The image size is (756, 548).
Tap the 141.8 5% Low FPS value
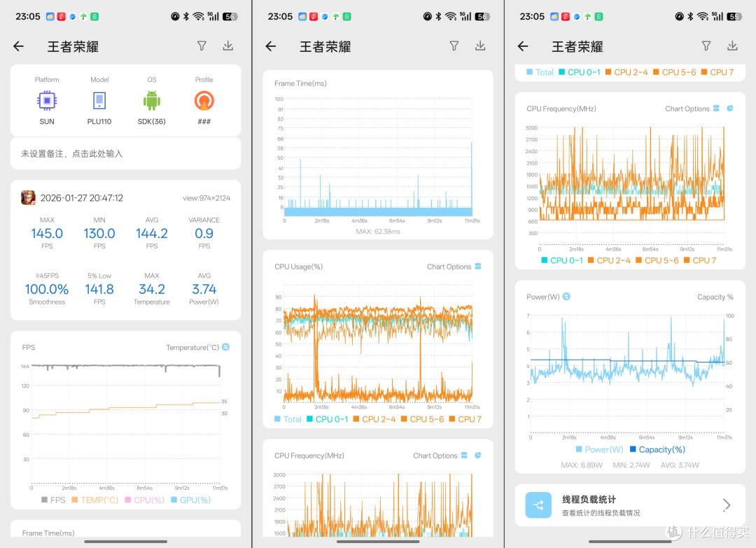99,289
